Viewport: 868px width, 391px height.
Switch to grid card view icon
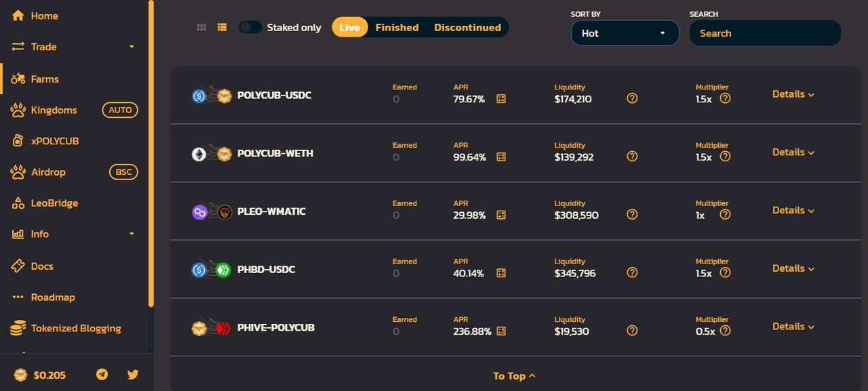[x=201, y=27]
